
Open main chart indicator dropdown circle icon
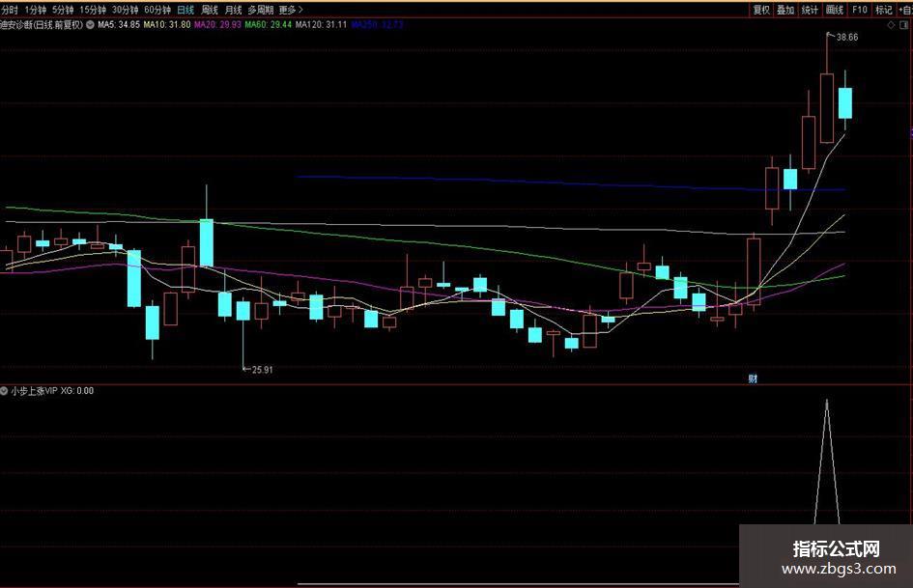pos(90,25)
